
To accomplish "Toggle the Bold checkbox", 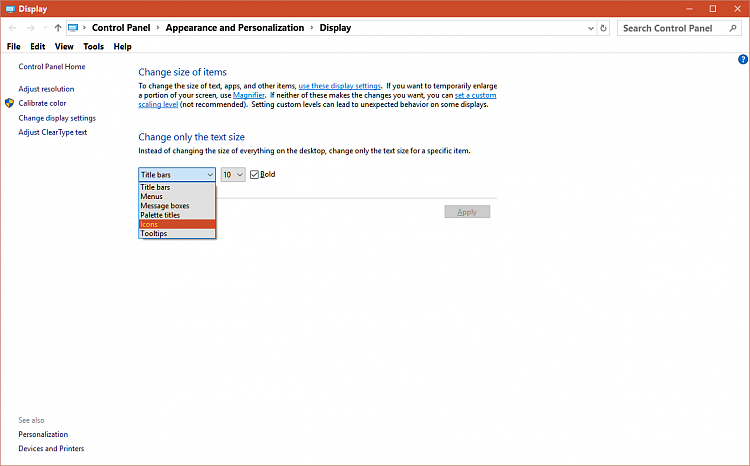I will tap(254, 175).
